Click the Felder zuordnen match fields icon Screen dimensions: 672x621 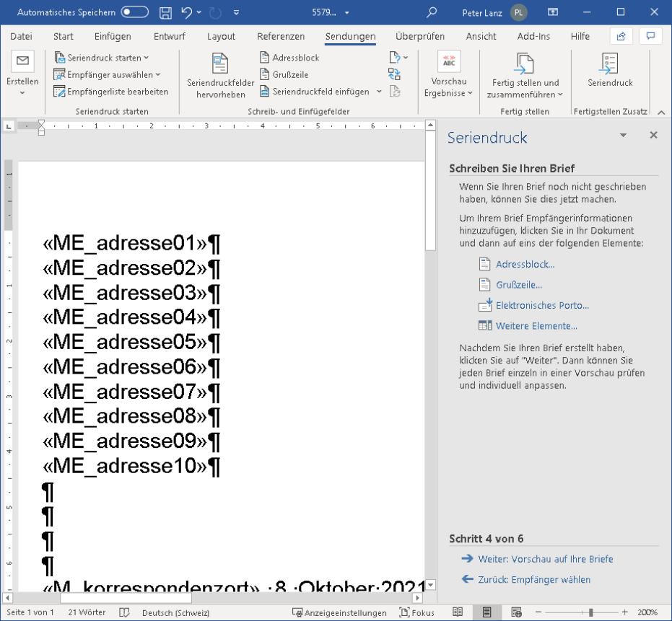(394, 74)
